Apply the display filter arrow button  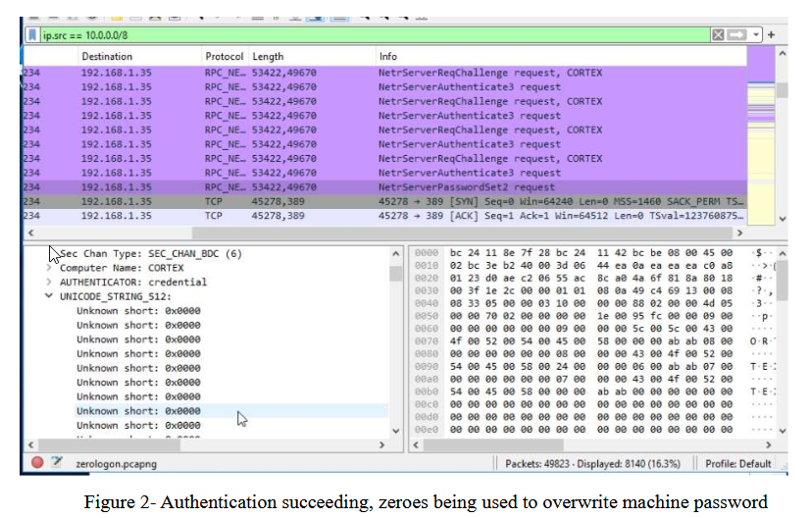click(x=736, y=35)
